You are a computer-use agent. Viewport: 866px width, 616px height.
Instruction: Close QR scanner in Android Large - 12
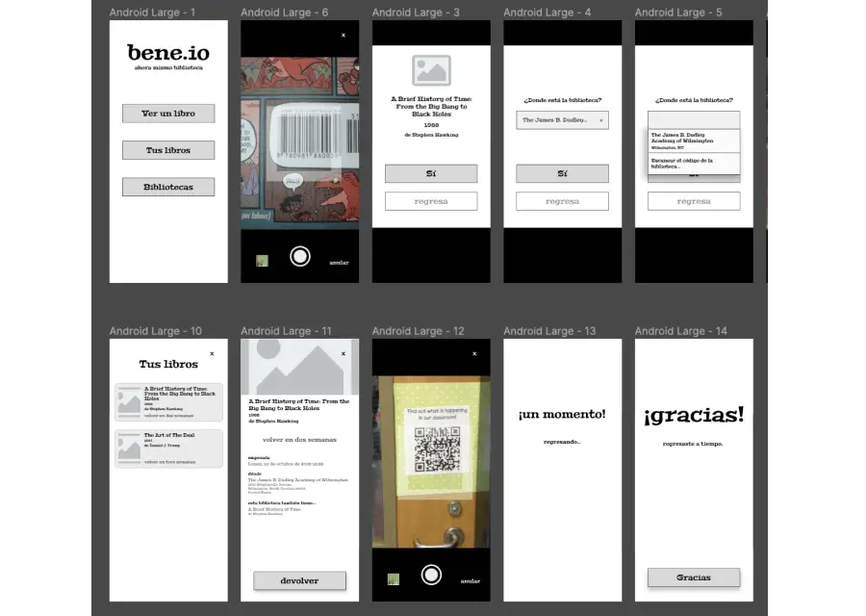point(474,353)
